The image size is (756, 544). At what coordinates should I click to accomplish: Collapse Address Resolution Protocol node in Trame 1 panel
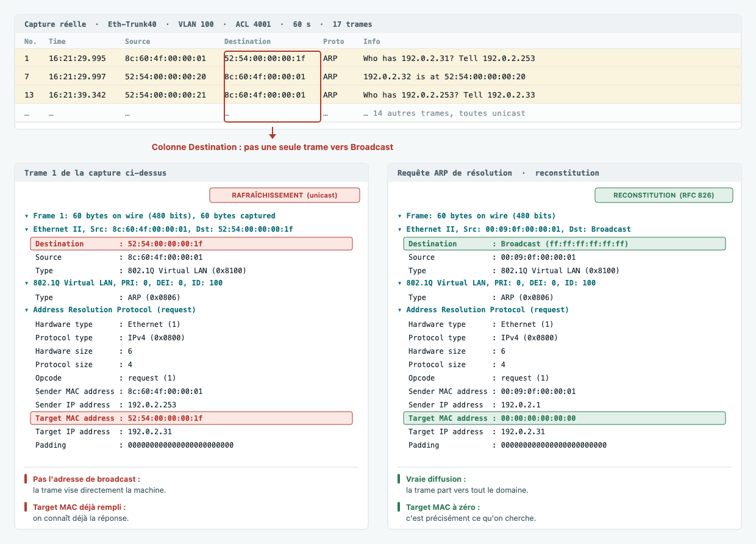pos(27,310)
